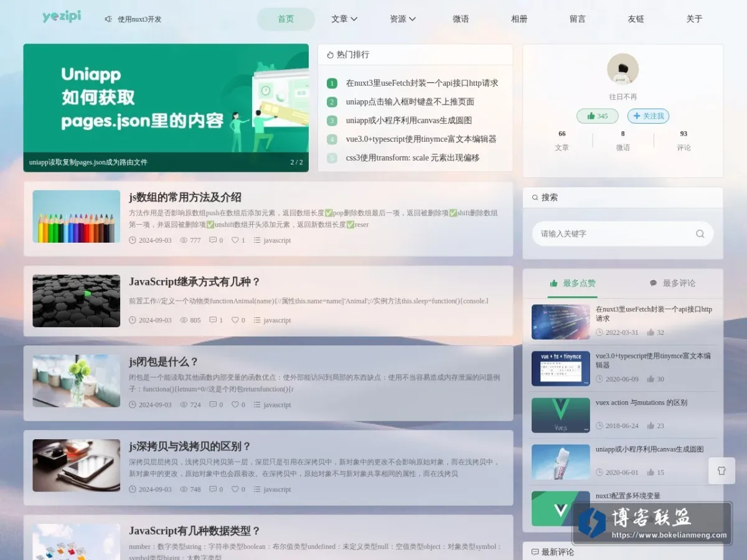747x560 pixels.
Task: Open hot ranking item uniapp或小程序利用canvas生成圆图
Action: (x=409, y=121)
